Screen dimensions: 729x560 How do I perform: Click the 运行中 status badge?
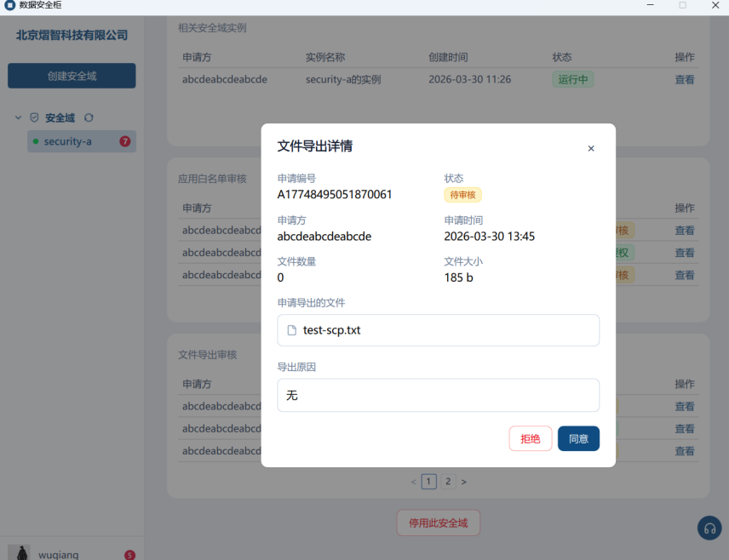(573, 79)
